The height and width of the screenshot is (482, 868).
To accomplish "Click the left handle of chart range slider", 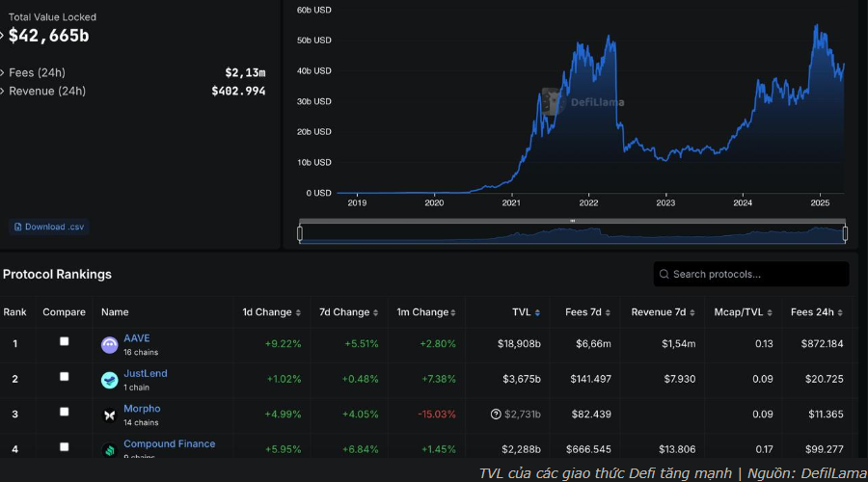I will pos(300,233).
